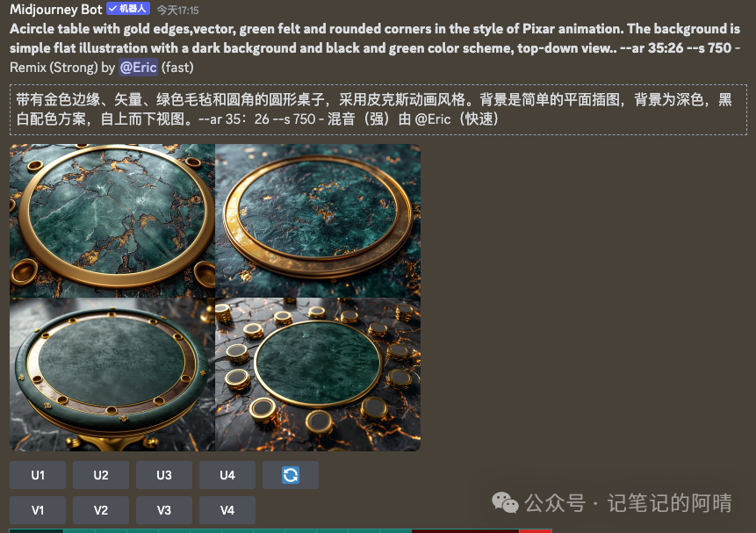Click the message timestamp 今天17:15
The image size is (756, 533).
[x=177, y=11]
